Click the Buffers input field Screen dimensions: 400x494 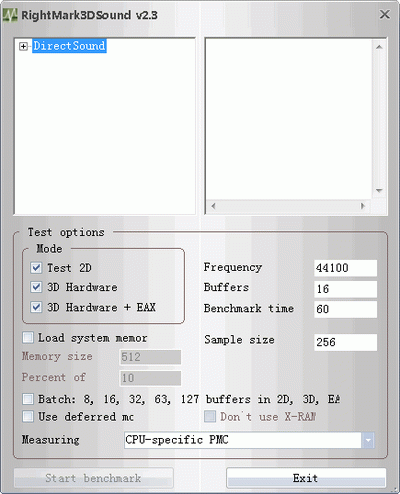(x=345, y=289)
